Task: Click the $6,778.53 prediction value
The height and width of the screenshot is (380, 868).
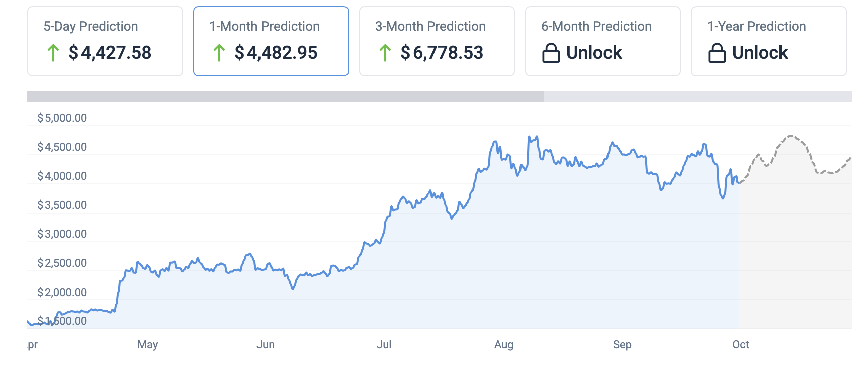Action: [442, 53]
